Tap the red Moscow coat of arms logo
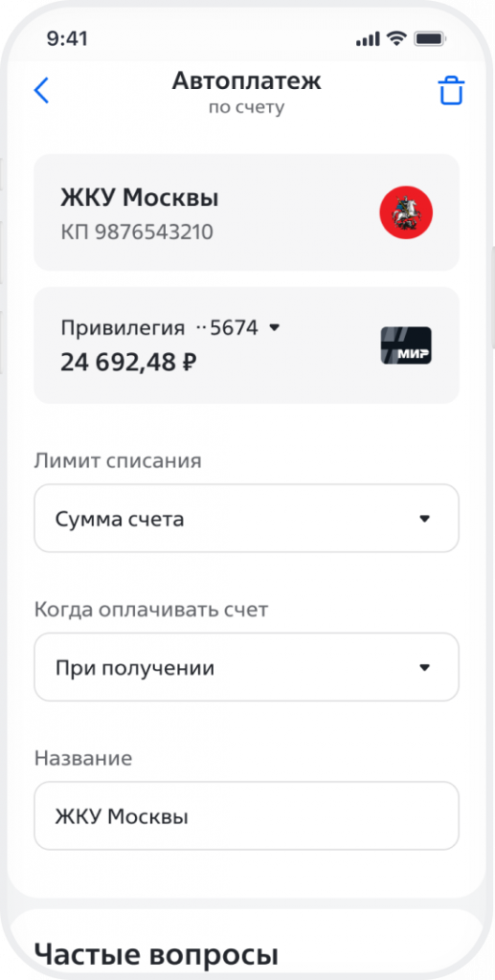Image resolution: width=495 pixels, height=980 pixels. [406, 212]
